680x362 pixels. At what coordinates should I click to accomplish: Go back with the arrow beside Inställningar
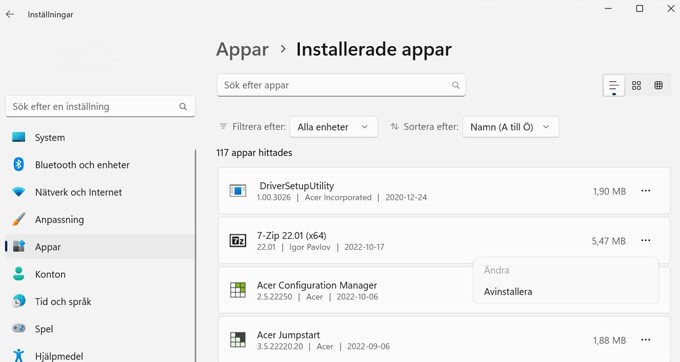(x=10, y=14)
